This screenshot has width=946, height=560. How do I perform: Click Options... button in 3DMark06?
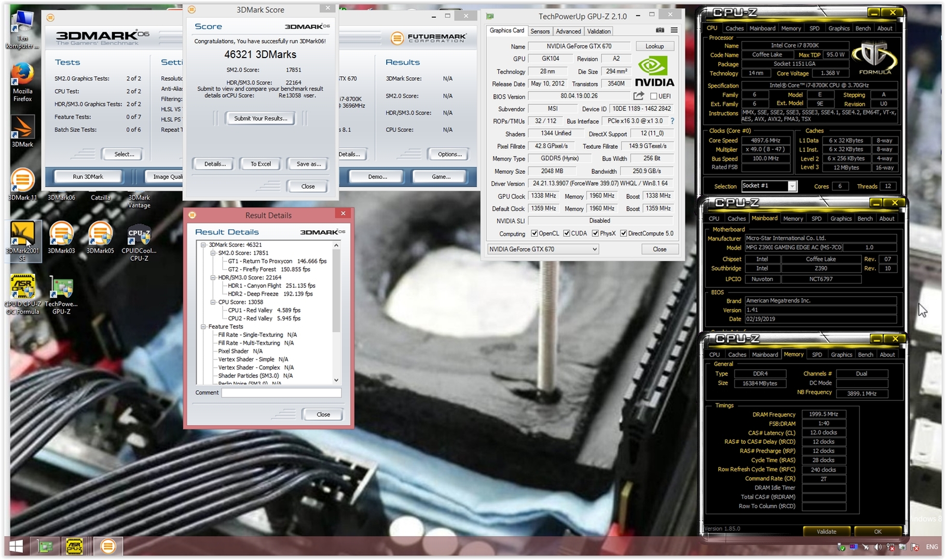[449, 154]
